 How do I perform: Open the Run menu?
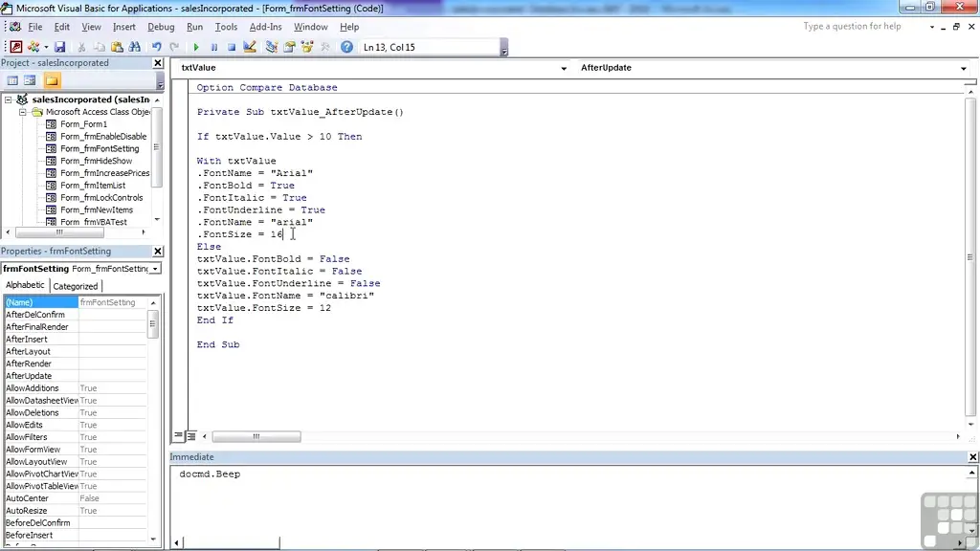point(194,27)
